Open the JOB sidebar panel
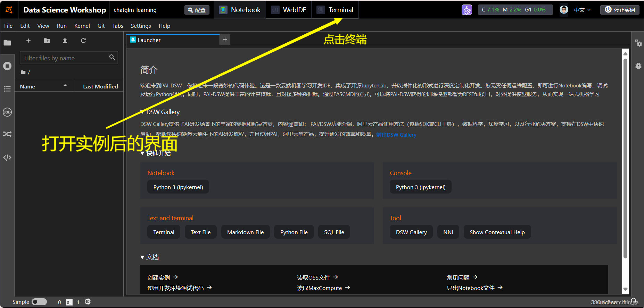The image size is (644, 308). tap(7, 112)
